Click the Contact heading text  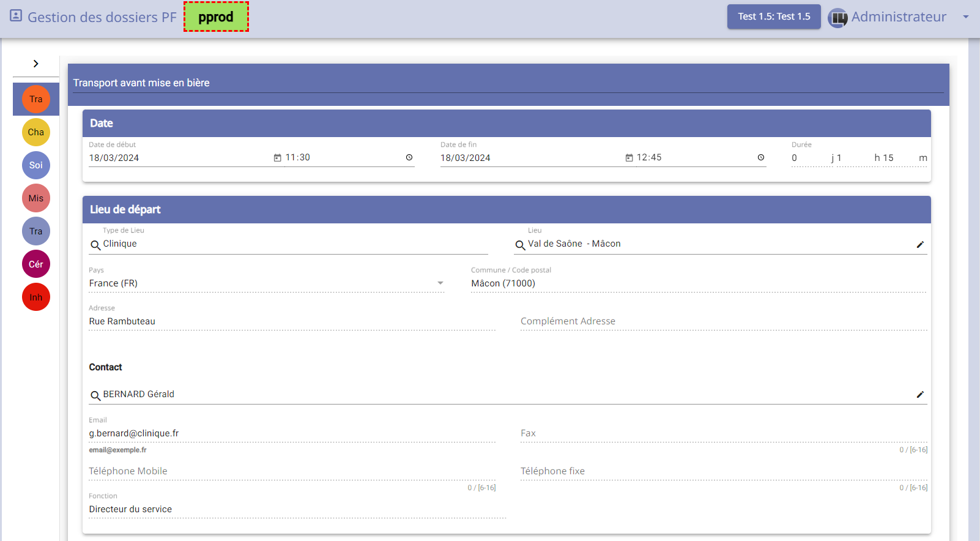(105, 367)
